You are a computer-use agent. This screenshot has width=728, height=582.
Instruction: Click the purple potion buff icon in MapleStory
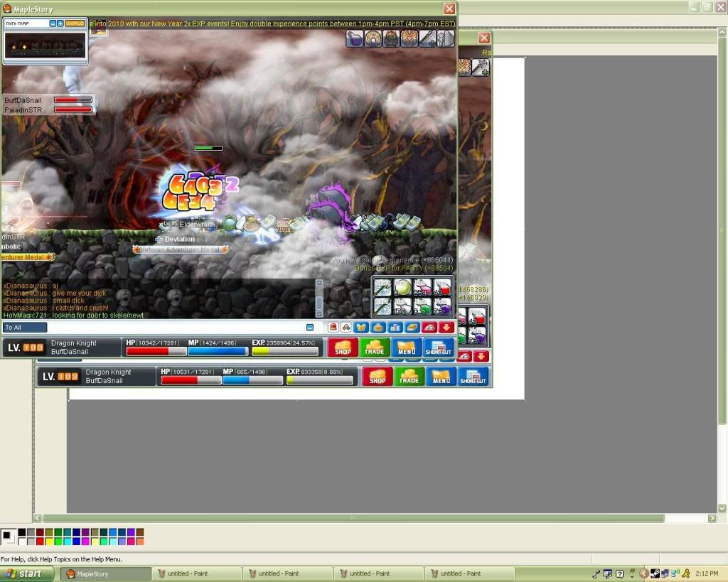point(355,38)
